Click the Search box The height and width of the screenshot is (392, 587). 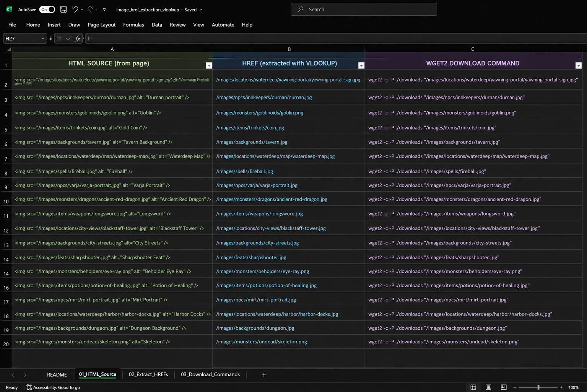coord(364,9)
